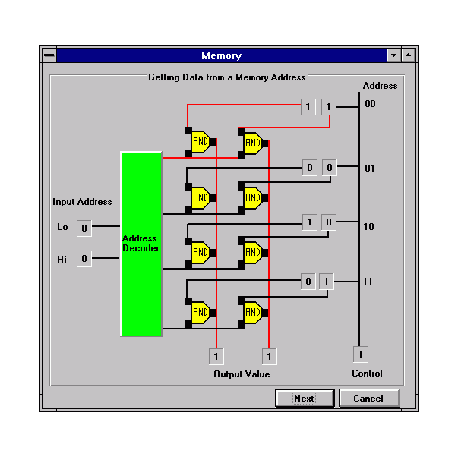Viewport: 458px width, 458px height.
Task: Select the left AND gate of address 11
Action: [x=201, y=312]
